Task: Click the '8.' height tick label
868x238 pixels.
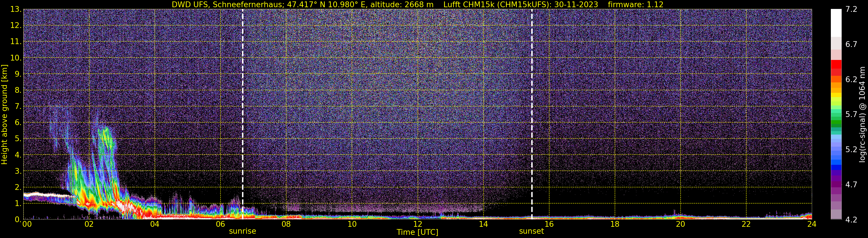Action: 18,90
